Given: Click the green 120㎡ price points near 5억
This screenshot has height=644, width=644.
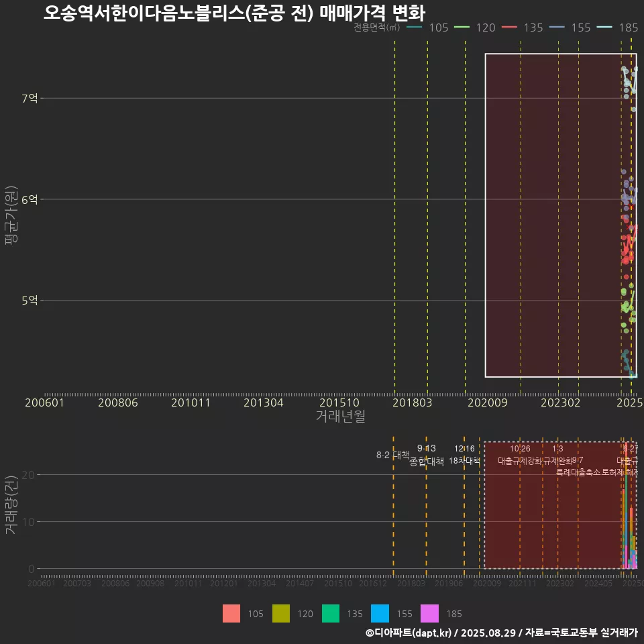Looking at the screenshot, I should click(629, 307).
